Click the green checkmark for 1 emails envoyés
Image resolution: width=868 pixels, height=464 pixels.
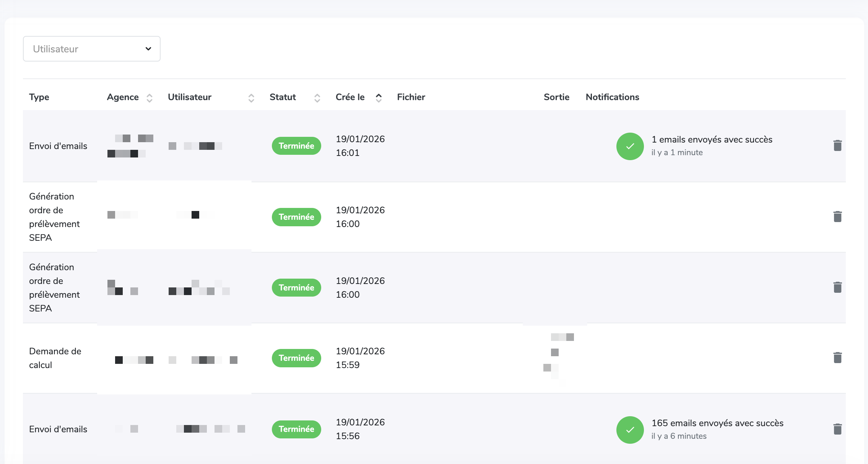pyautogui.click(x=629, y=146)
